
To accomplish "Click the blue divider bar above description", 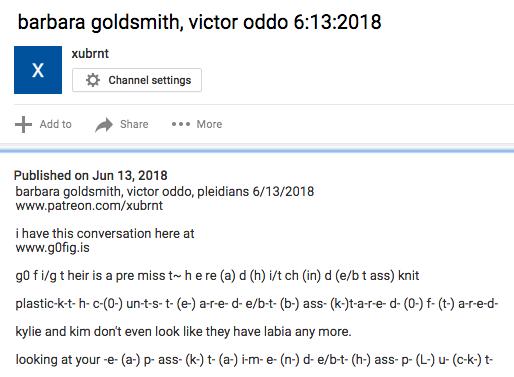I will pos(257,151).
